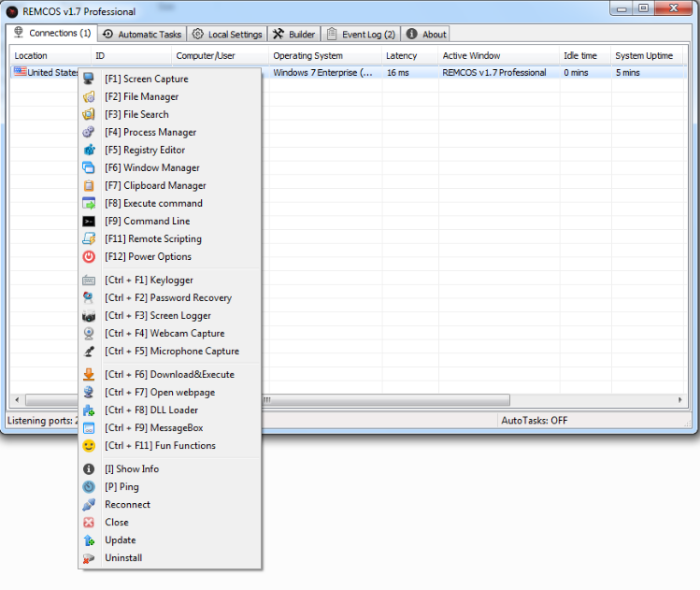Click the Screen Logger camera icon
The image size is (700, 590).
[x=89, y=316]
